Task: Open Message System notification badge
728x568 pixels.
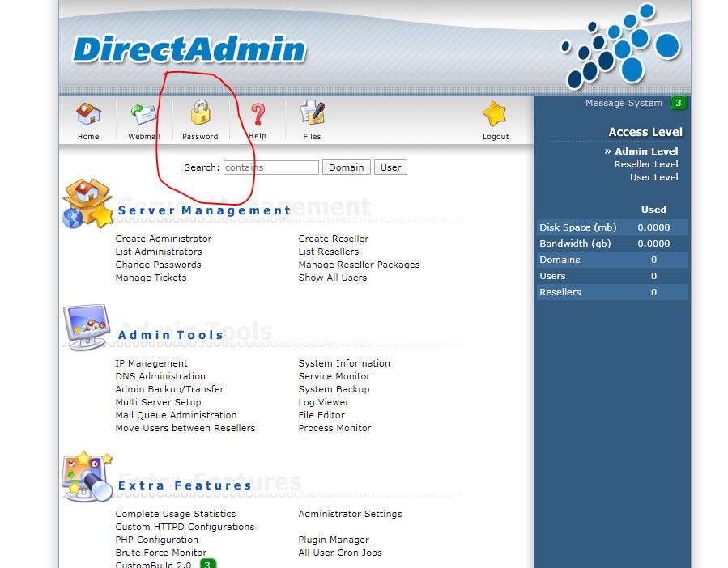Action: click(x=679, y=103)
